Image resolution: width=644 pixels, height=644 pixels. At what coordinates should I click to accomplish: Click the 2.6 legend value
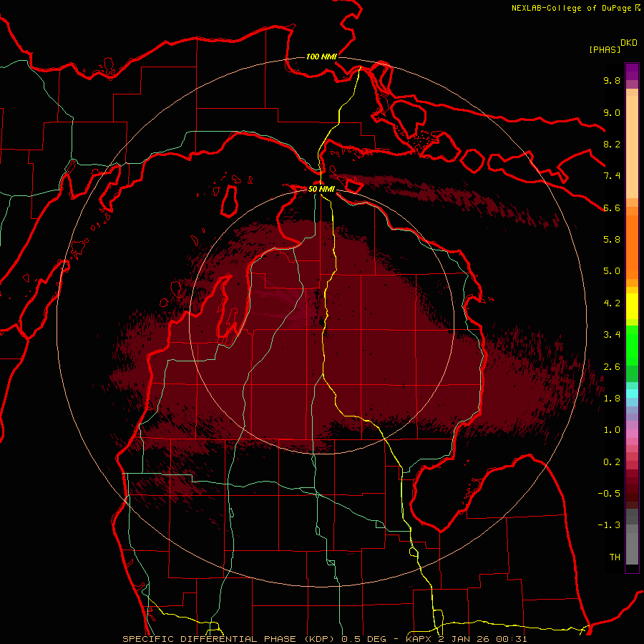click(612, 366)
